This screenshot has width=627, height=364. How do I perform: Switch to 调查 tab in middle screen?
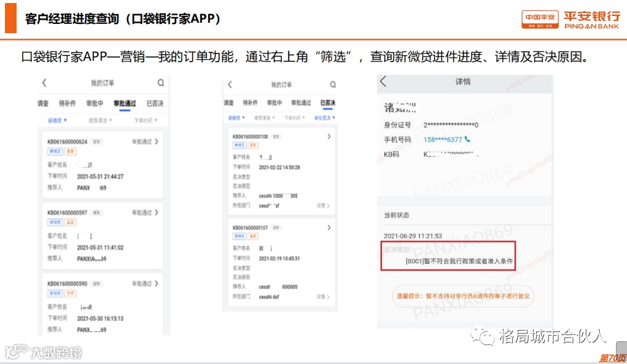(228, 103)
